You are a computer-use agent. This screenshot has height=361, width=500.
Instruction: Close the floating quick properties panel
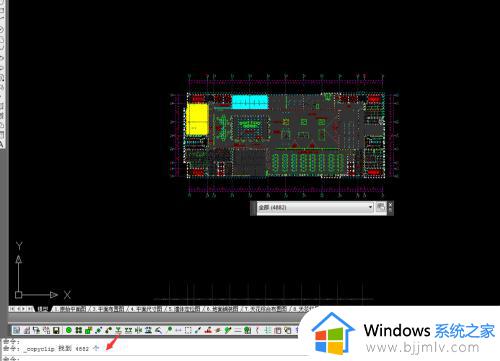pyautogui.click(x=390, y=204)
